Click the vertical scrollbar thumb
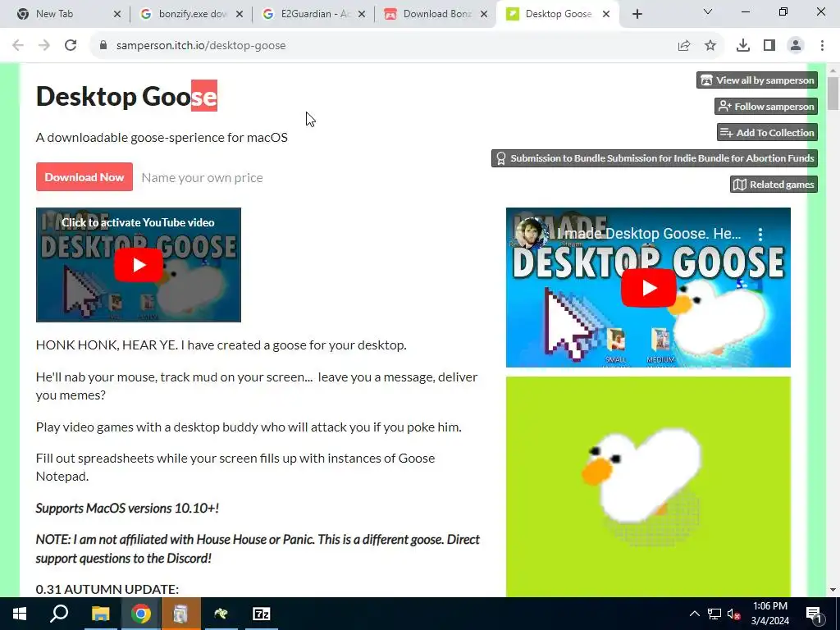 tap(833, 94)
